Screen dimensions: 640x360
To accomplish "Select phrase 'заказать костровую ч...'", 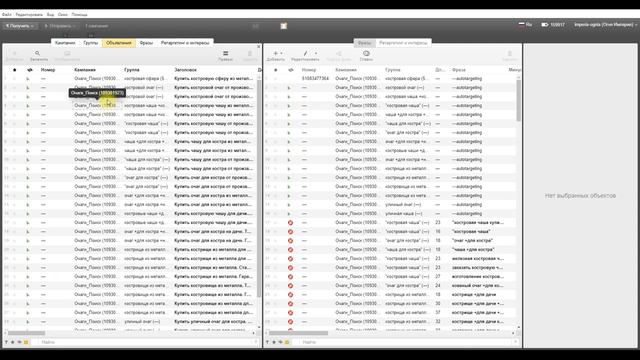I will click(x=478, y=267).
